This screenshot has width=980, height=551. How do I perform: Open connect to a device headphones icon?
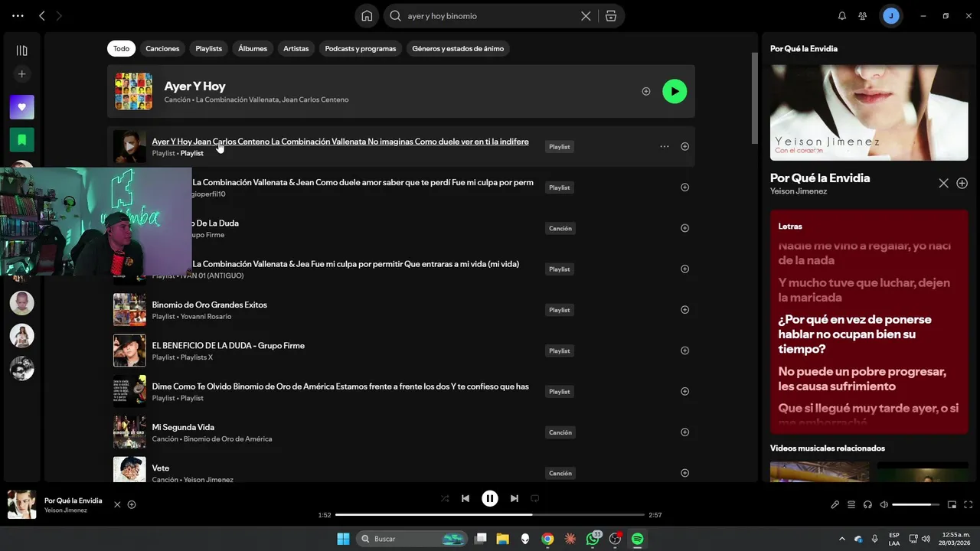pos(867,504)
